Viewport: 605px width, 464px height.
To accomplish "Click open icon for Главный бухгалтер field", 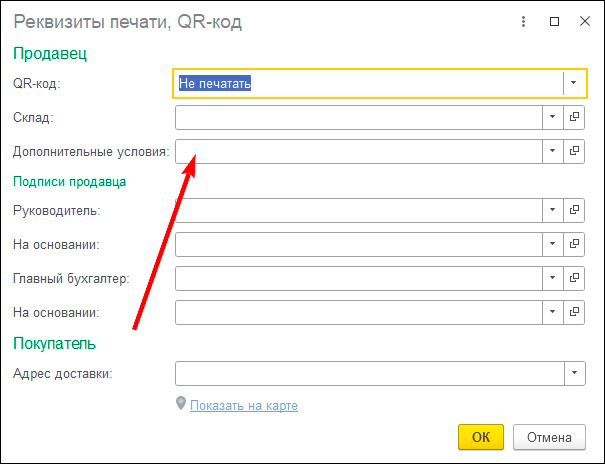I will pyautogui.click(x=574, y=279).
